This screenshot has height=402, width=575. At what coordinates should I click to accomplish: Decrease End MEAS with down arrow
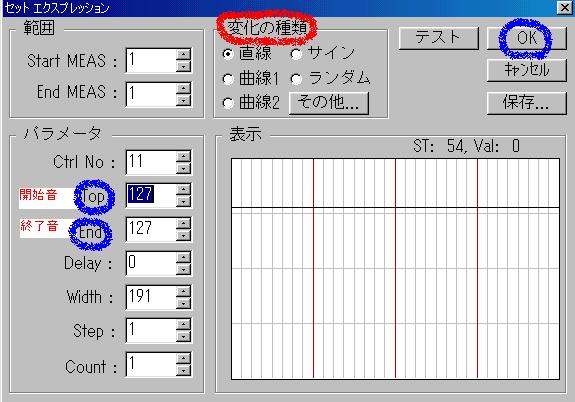pyautogui.click(x=183, y=100)
